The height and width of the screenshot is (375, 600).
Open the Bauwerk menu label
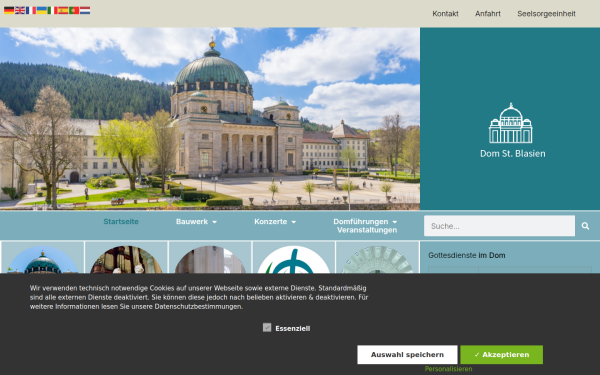pyautogui.click(x=192, y=222)
